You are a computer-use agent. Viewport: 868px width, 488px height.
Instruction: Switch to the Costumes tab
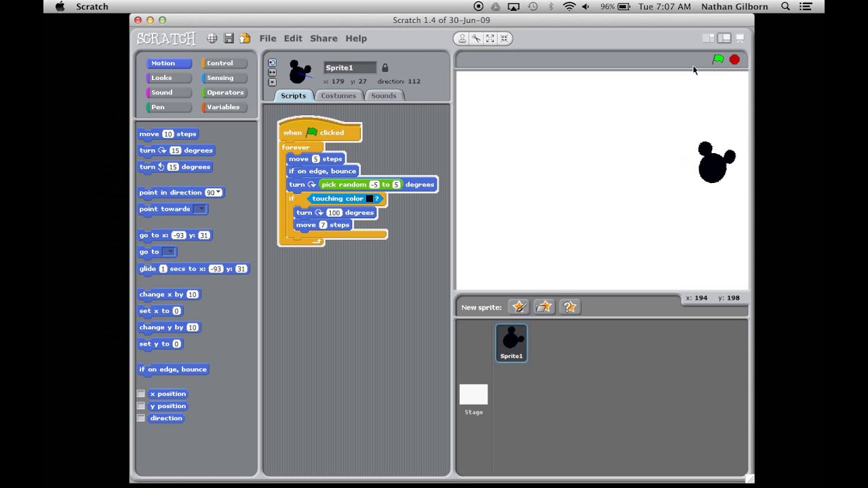(338, 96)
